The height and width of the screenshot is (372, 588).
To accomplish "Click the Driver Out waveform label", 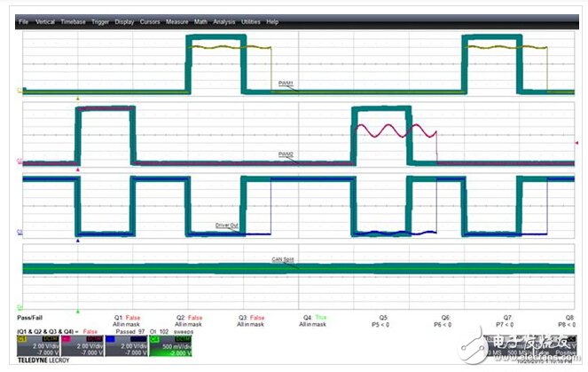I will click(x=229, y=226).
